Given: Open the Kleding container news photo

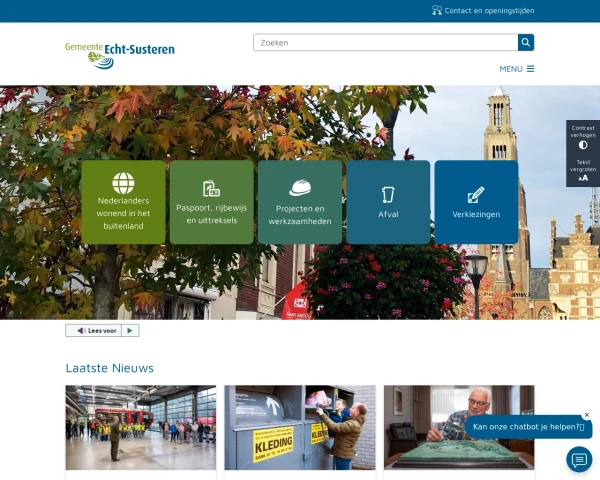Looking at the screenshot, I should (x=300, y=428).
